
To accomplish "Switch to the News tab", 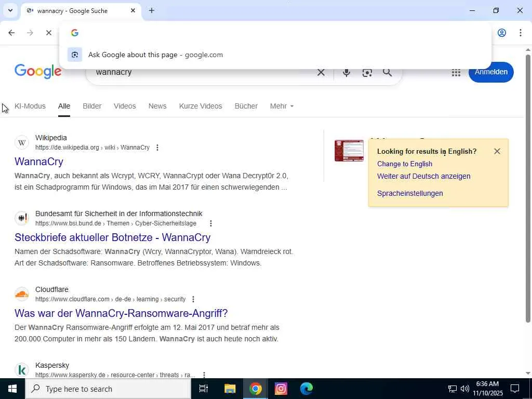I will (x=157, y=106).
